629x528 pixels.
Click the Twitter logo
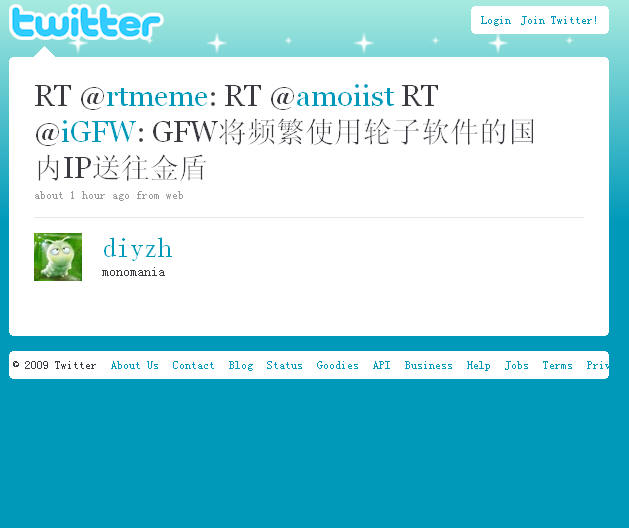point(86,23)
